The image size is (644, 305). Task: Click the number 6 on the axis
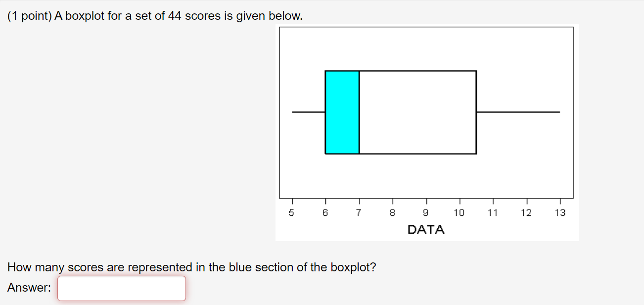coord(325,212)
